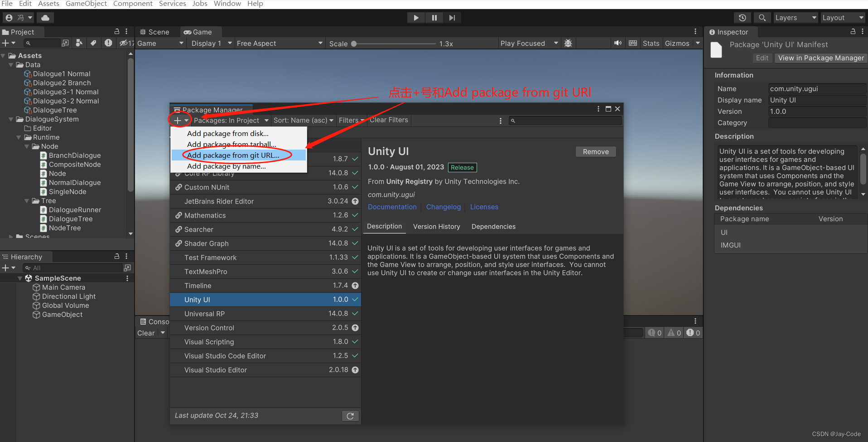Open Project search by type icon
868x442 pixels.
79,43
